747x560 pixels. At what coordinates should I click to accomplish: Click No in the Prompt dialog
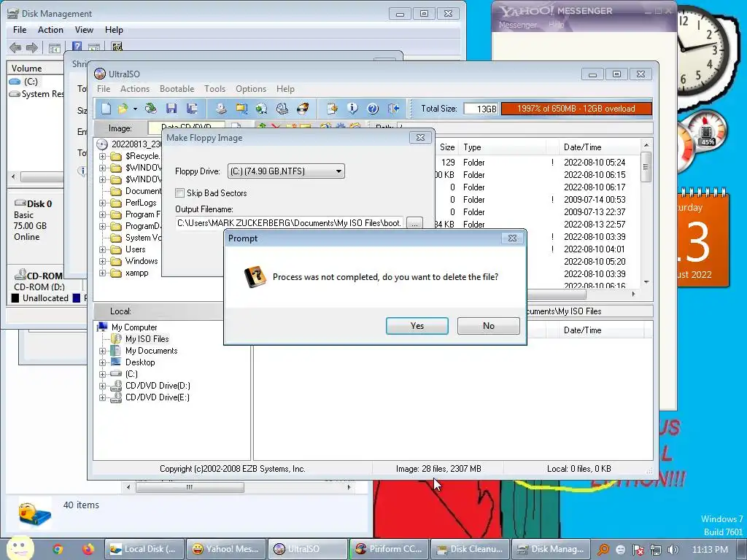(488, 326)
